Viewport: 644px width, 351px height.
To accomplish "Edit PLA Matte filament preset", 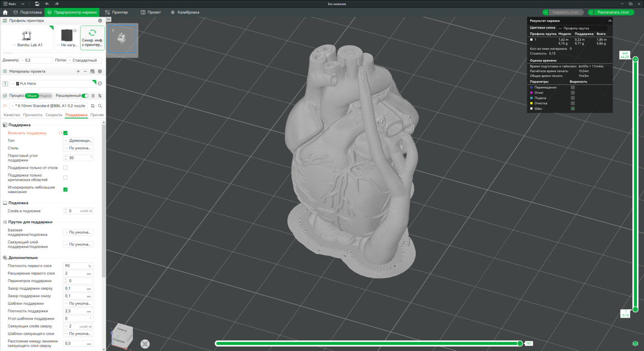I will (100, 84).
